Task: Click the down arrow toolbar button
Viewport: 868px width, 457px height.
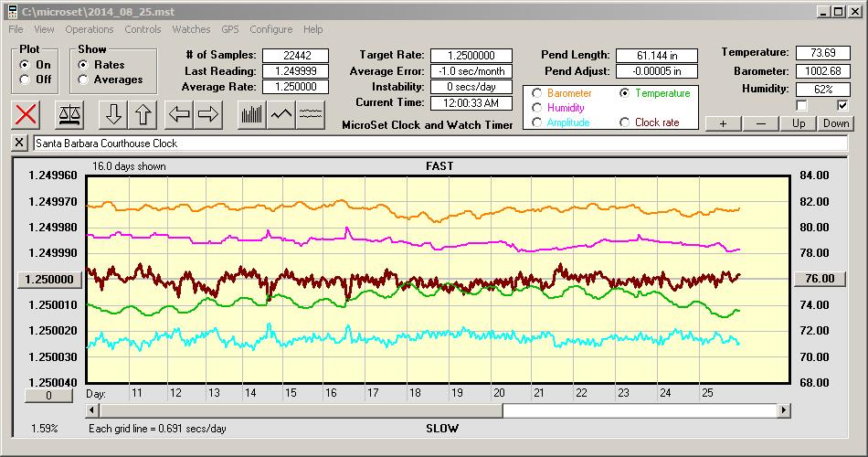Action: pos(113,114)
